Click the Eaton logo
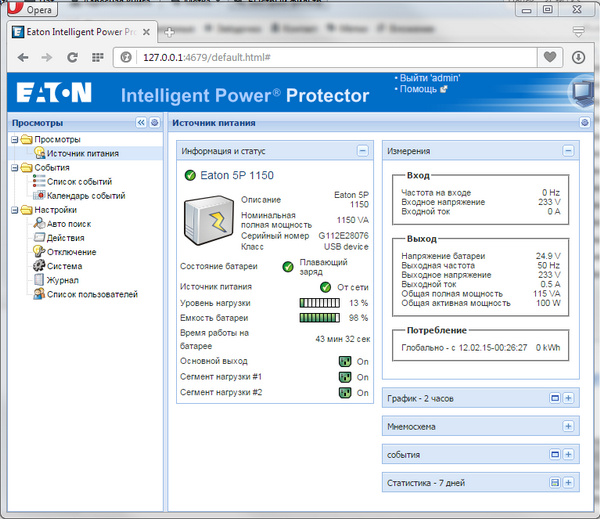Screen dimensions: 600x519 click(54, 92)
